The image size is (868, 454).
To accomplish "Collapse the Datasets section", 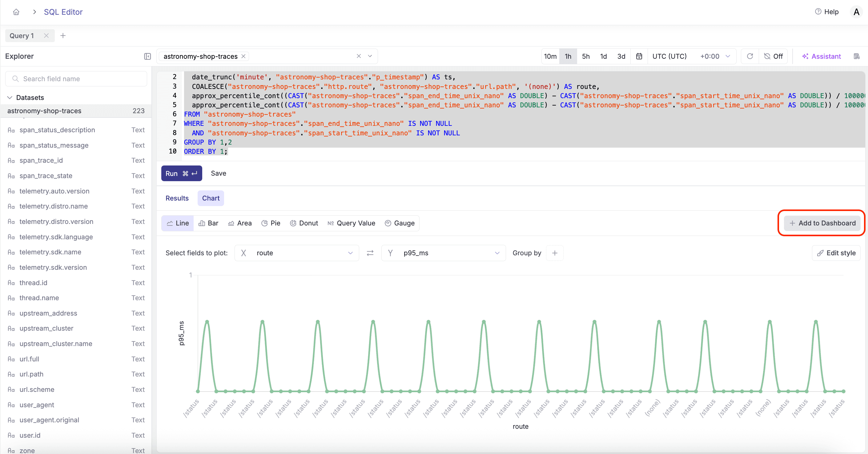I will coord(10,98).
